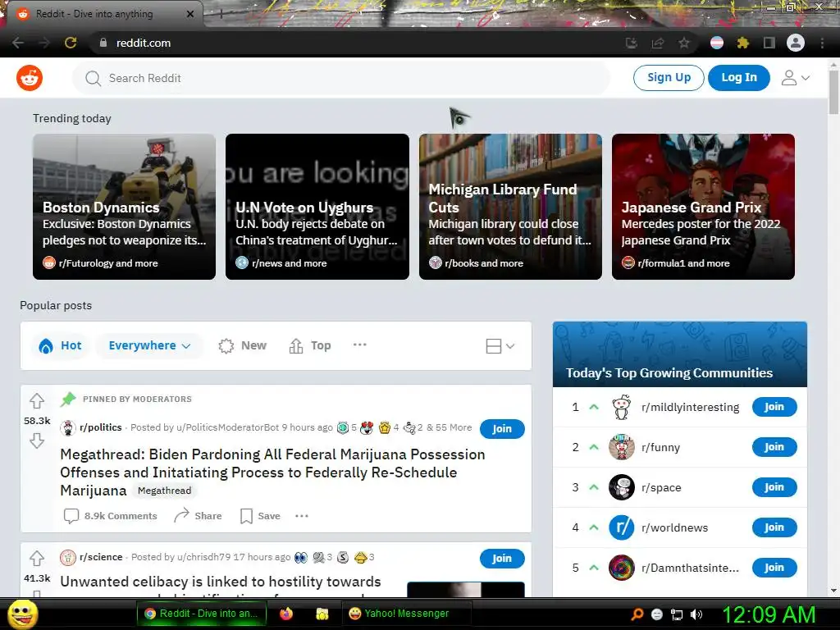Select the Top sort tab

(x=309, y=345)
